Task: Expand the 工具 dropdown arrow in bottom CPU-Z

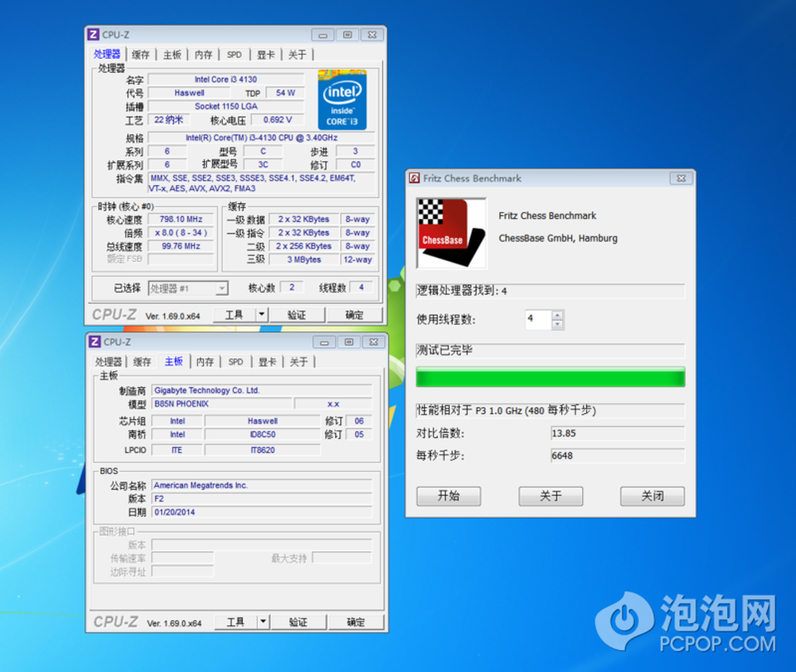Action: point(263,621)
